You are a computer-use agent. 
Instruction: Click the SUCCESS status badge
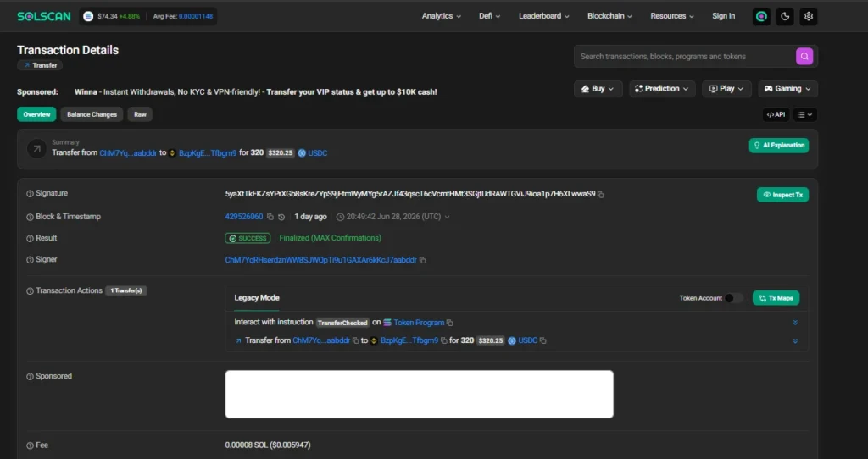pyautogui.click(x=248, y=238)
